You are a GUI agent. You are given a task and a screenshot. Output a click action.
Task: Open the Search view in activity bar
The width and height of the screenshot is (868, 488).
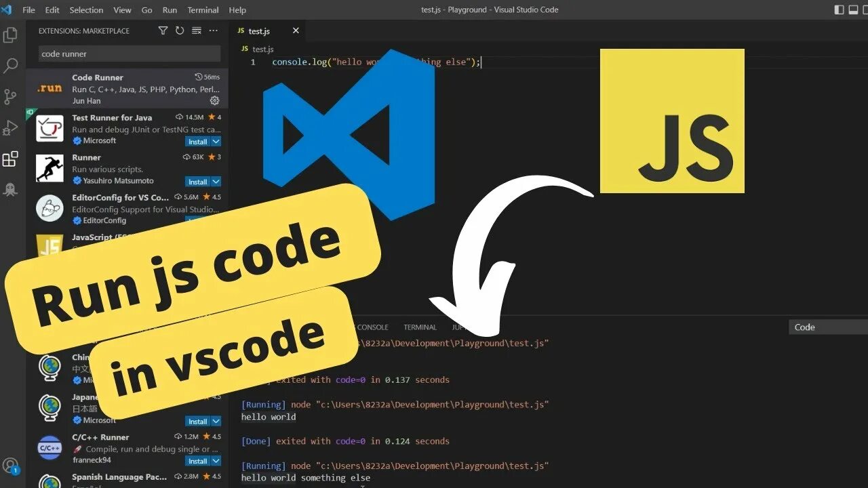tap(10, 66)
